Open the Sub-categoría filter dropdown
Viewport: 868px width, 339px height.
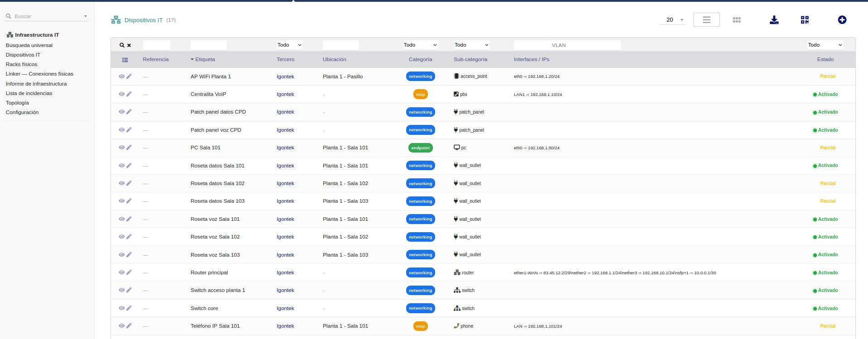point(471,45)
